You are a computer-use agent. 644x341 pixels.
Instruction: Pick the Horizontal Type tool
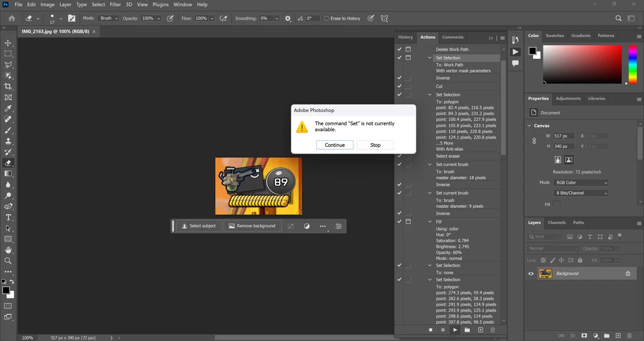pyautogui.click(x=8, y=218)
